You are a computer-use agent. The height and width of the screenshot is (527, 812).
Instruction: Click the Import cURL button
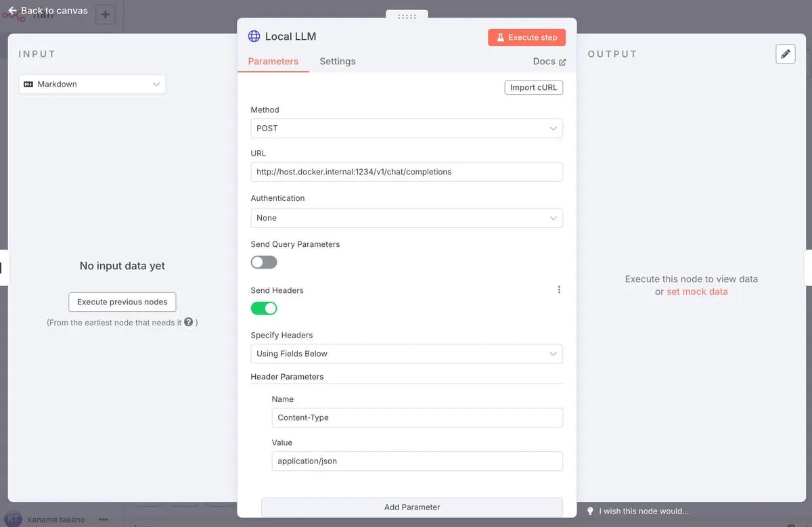coord(533,87)
